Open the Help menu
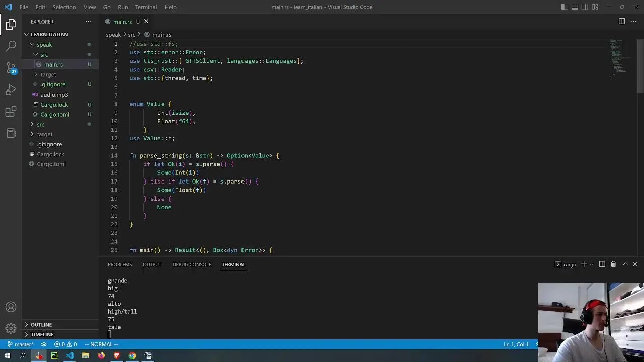Viewport: 644px width, 362px height. (171, 7)
